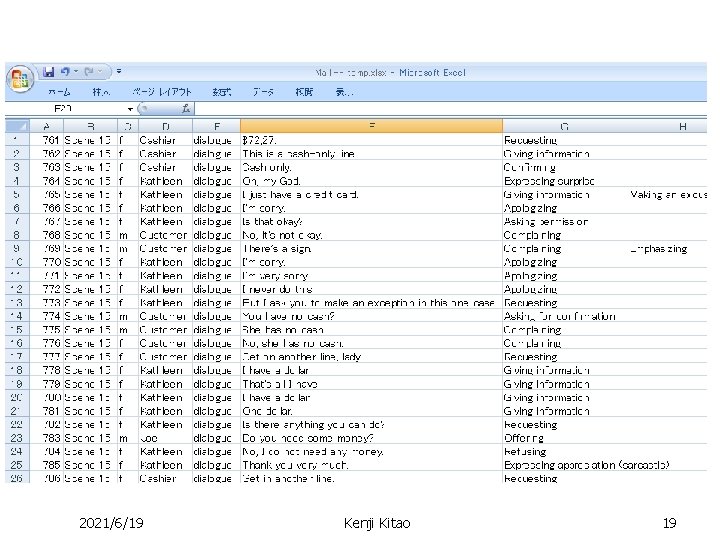720x540 pixels.
Task: Click cell "Customer" in row 8
Action: pos(166,235)
